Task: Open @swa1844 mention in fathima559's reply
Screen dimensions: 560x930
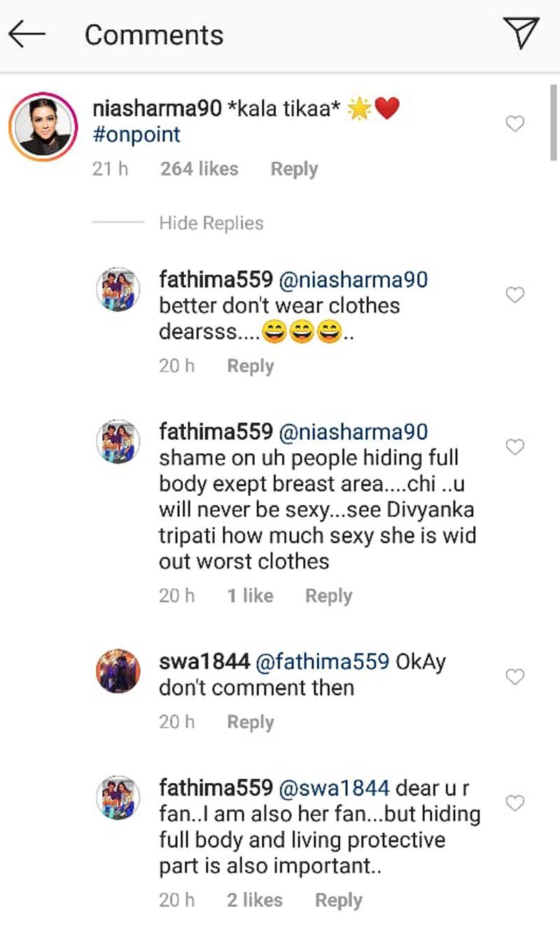Action: coord(334,788)
